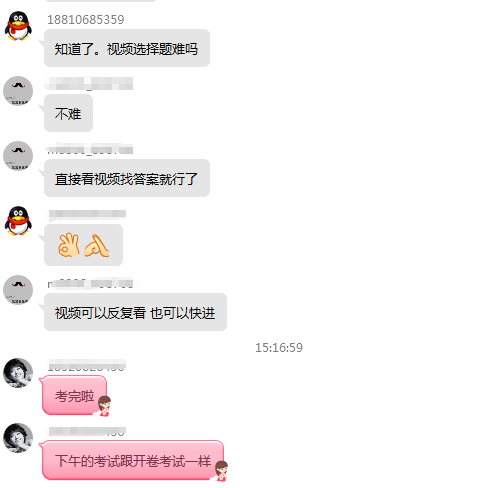The image size is (482, 488).
Task: Click the OK hand emoji
Action: click(69, 245)
